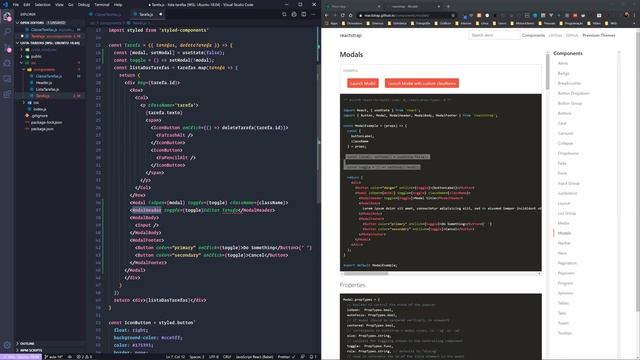The height and width of the screenshot is (360, 640).
Task: Open a new browser tab with plus icon
Action: click(448, 7)
